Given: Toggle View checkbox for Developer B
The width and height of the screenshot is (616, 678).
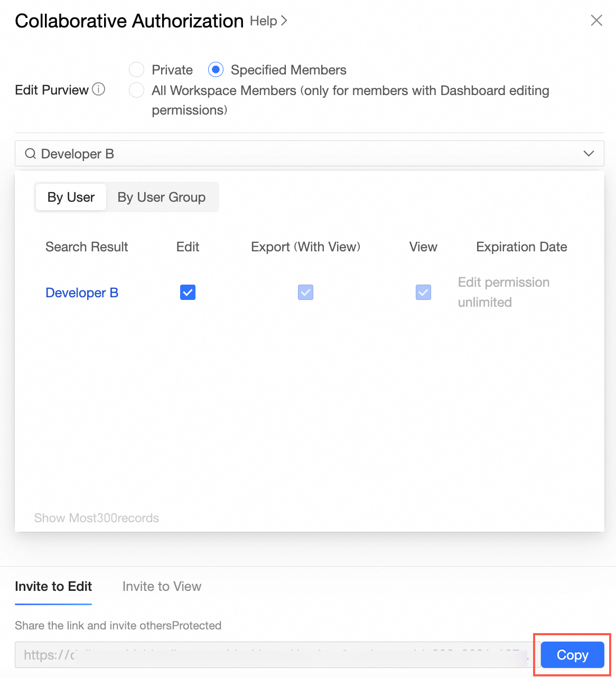Looking at the screenshot, I should [423, 292].
